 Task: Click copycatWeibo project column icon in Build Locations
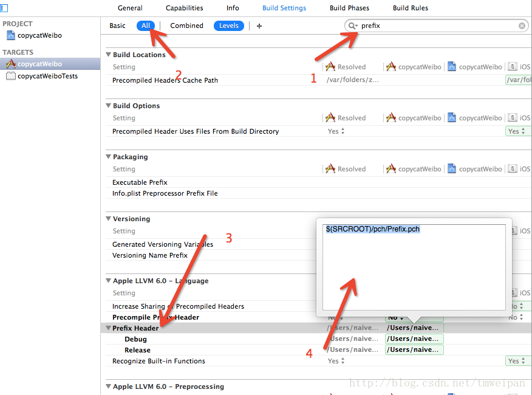pyautogui.click(x=452, y=67)
